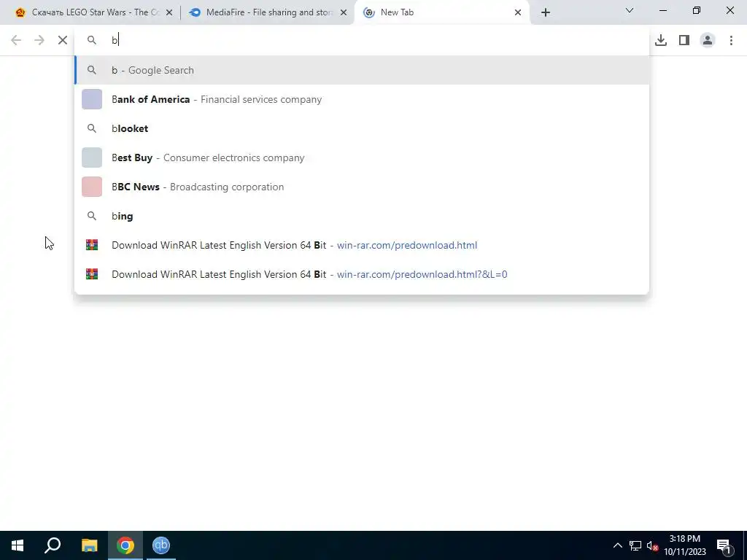Viewport: 747px width, 560px height.
Task: Open File Explorer from taskbar
Action: pyautogui.click(x=89, y=545)
